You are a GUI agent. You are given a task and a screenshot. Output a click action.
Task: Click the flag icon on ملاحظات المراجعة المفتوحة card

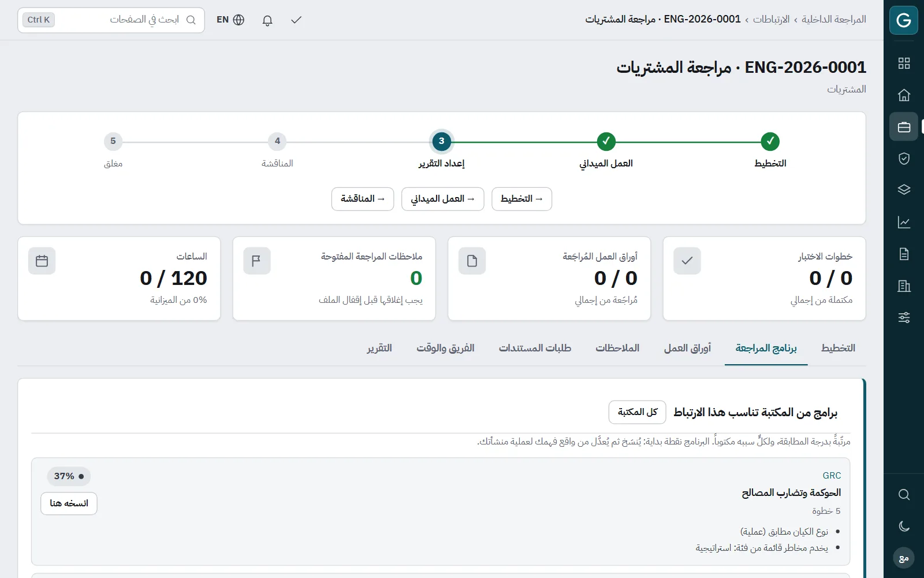[257, 261]
